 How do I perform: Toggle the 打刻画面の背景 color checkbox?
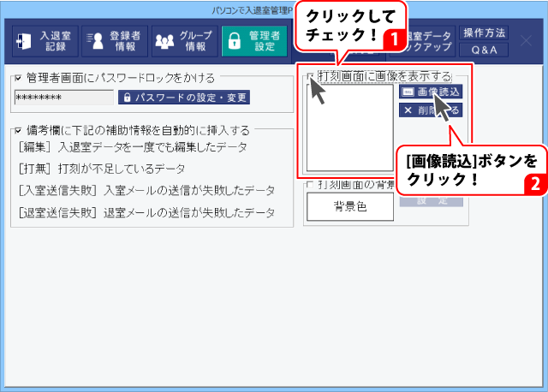309,185
